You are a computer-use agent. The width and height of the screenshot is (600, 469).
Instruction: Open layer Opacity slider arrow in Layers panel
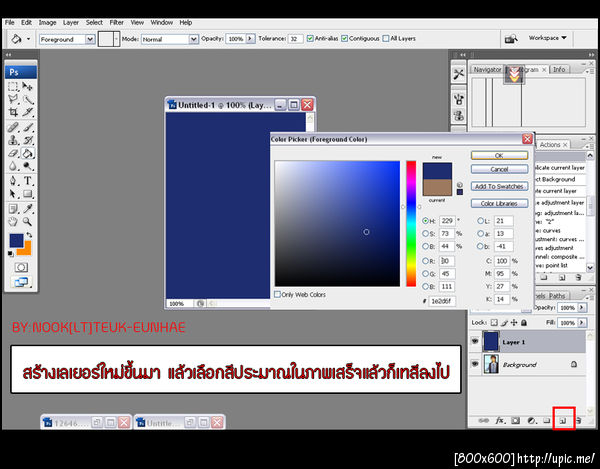coord(582,308)
